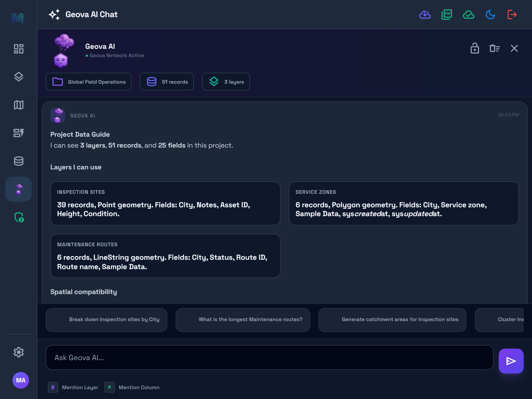The height and width of the screenshot is (399, 532).
Task: Choose 'Generate catchment areas for Inspection sites' suggestion
Action: (393, 320)
